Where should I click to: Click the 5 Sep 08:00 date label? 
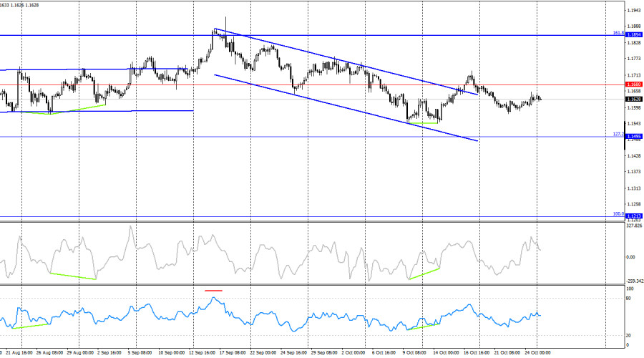[138, 353]
